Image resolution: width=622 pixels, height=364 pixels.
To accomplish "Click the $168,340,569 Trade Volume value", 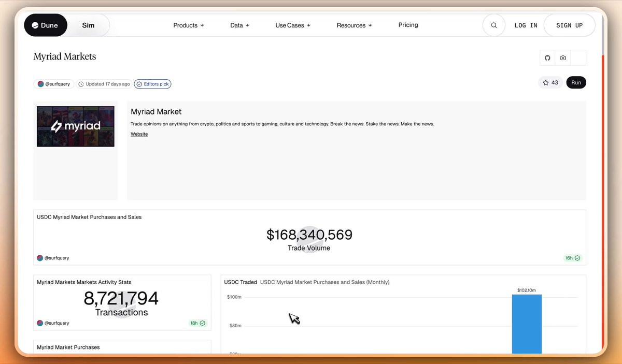I will click(x=309, y=235).
